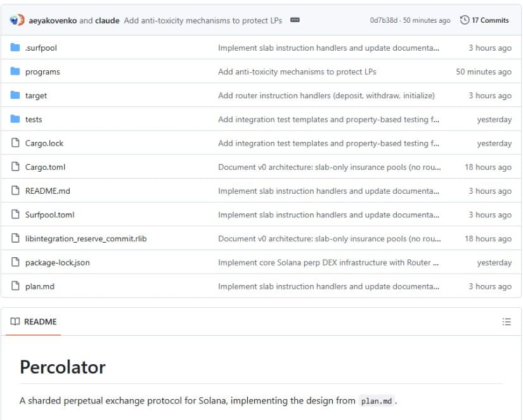Image resolution: width=523 pixels, height=420 pixels.
Task: Expand the commit message ellipsis button
Action: pos(295,20)
